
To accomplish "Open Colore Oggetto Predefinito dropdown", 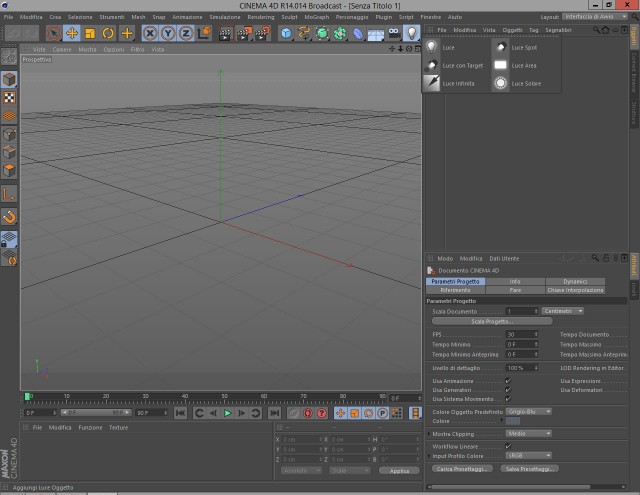I will [x=529, y=411].
